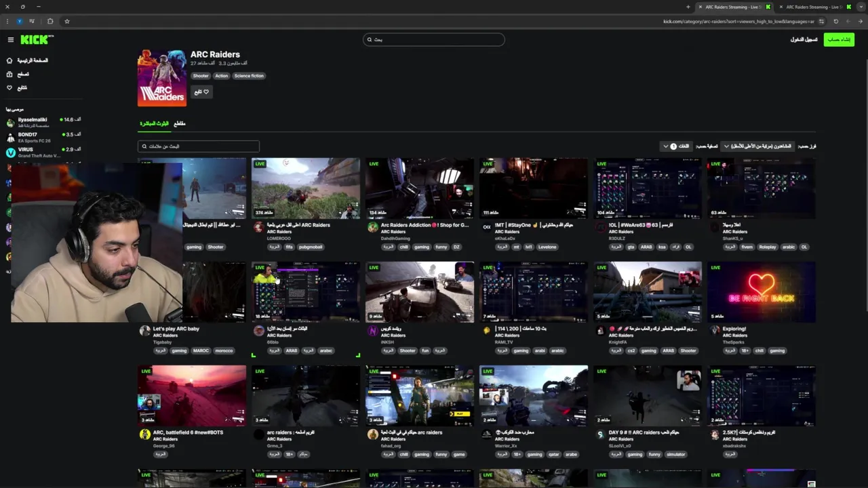Image resolution: width=868 pixels, height=488 pixels.
Task: Open the Be Right Back stream thumbnail
Action: point(762,292)
